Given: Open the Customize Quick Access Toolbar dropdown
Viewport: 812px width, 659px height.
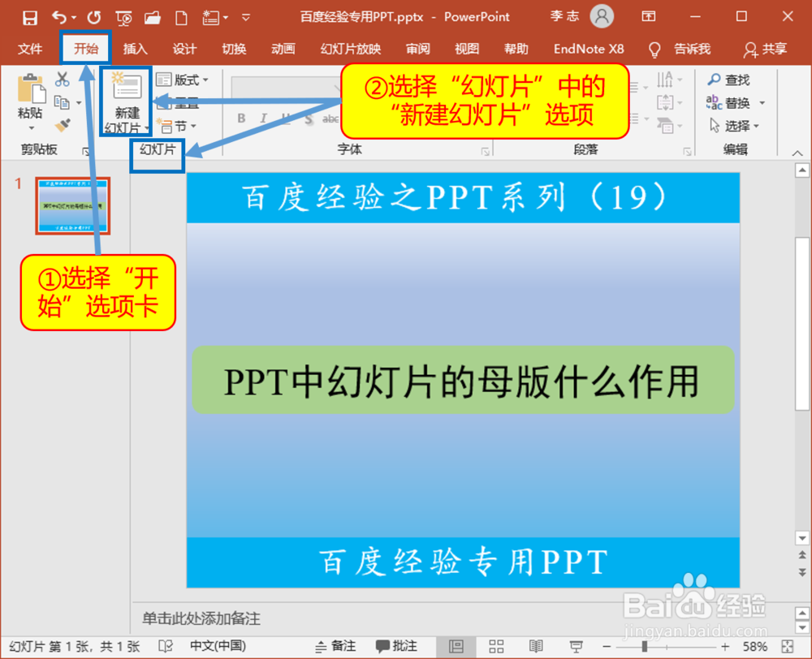Looking at the screenshot, I should tap(246, 18).
